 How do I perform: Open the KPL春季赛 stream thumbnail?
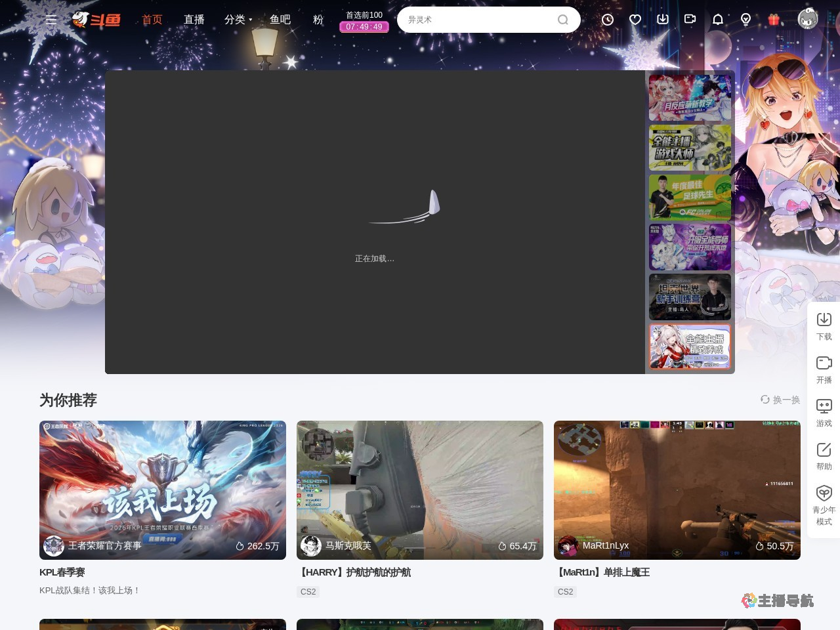coord(163,490)
